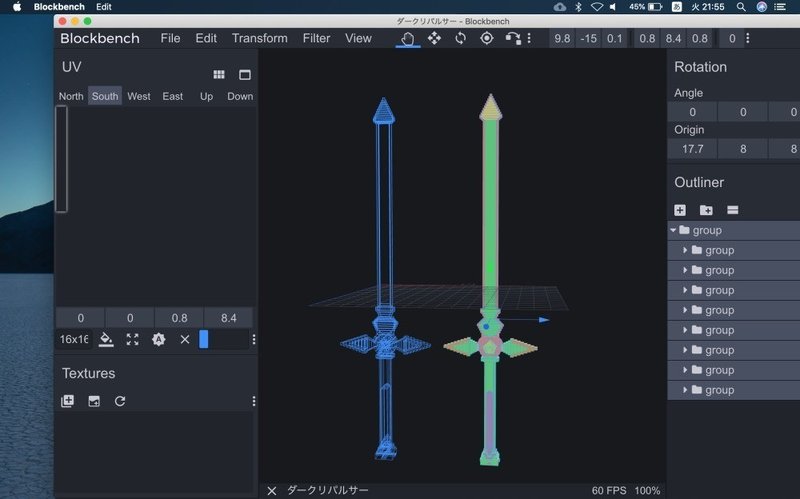Open the tool bar overflow dots beside Vertex Snap
The height and width of the screenshot is (499, 800).
tap(529, 38)
